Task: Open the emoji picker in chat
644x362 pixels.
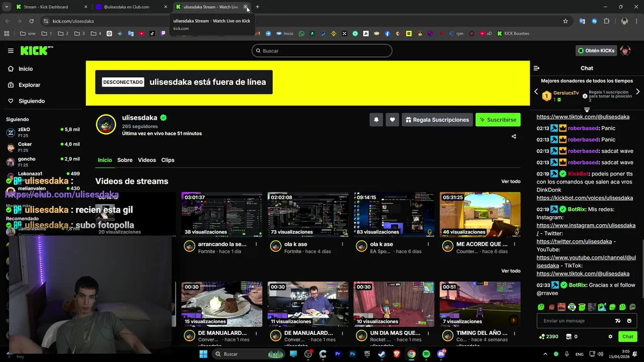Action: click(629, 321)
